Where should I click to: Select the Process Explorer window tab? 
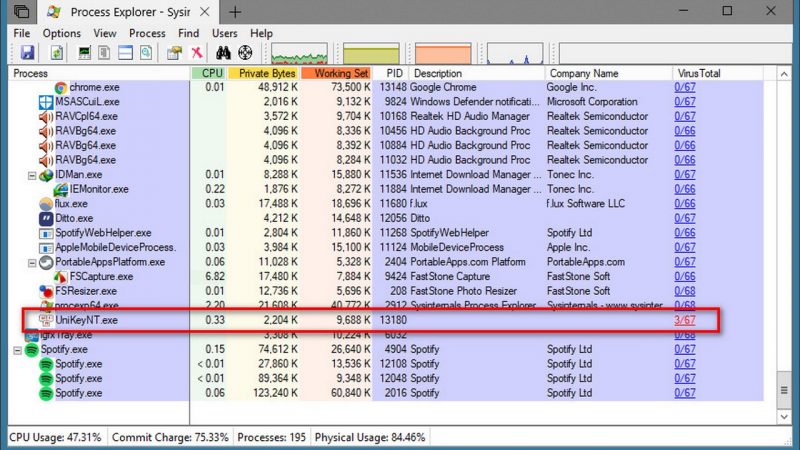click(129, 12)
